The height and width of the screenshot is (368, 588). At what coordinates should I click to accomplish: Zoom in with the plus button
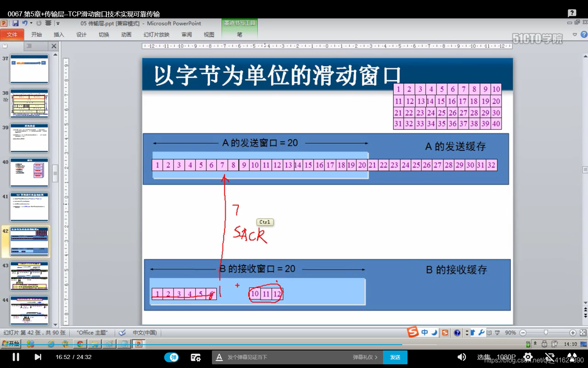click(x=573, y=333)
